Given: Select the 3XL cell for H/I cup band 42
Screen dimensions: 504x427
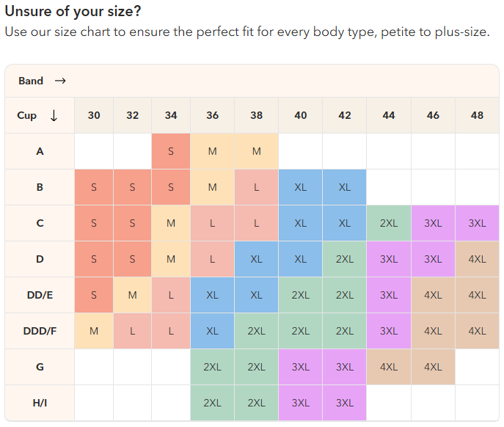Looking at the screenshot, I should (345, 403).
